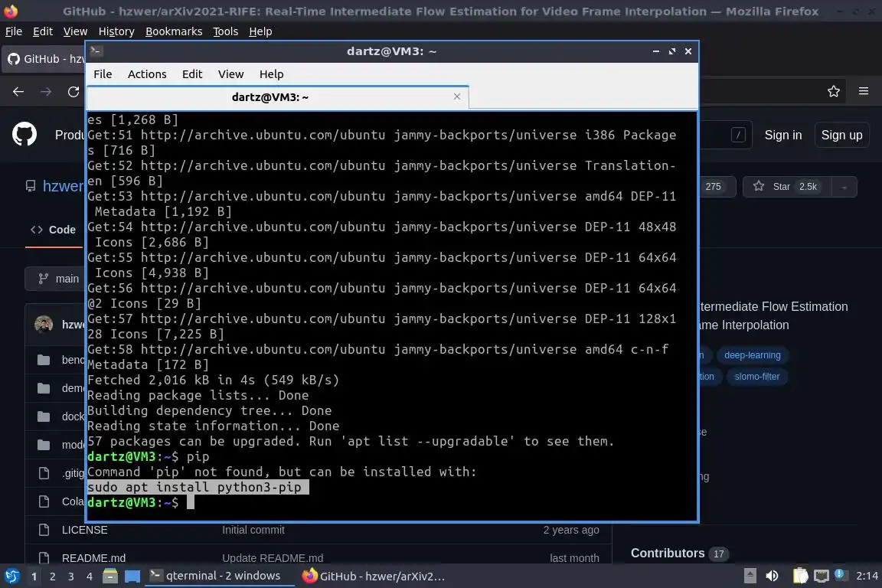The image size is (882, 588).
Task: Click the LICENSE file icon
Action: tap(44, 530)
